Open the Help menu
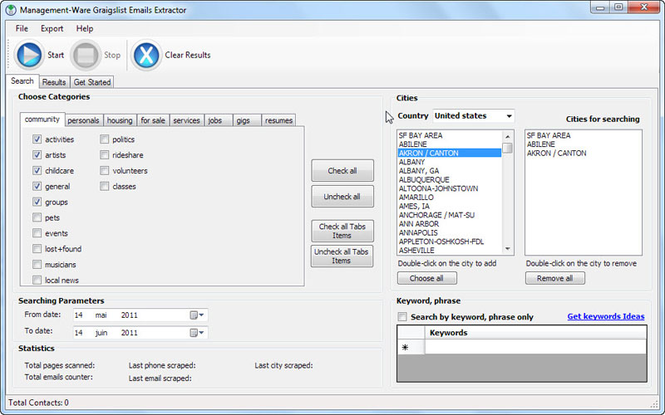The width and height of the screenshot is (665, 415). tap(84, 28)
